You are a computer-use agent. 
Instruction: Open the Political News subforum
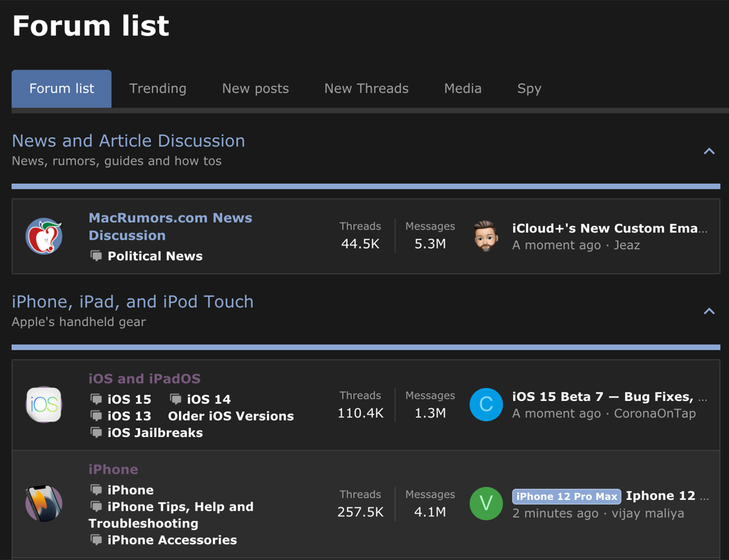pos(155,256)
